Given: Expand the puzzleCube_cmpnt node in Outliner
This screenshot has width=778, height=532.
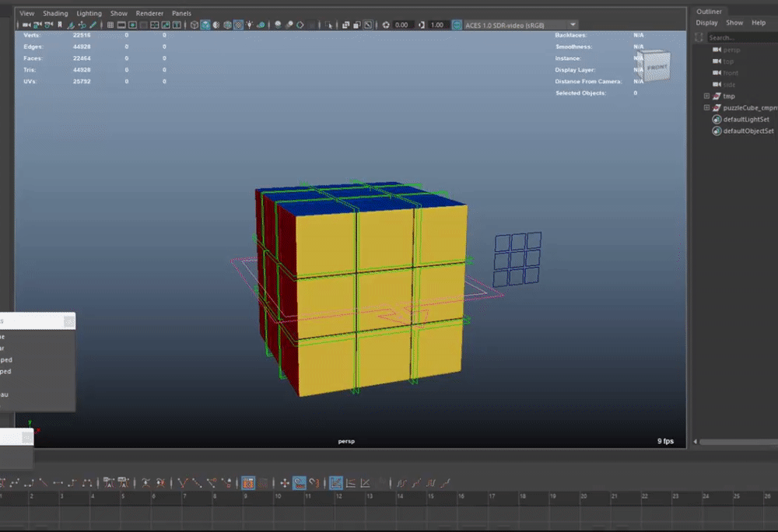Looking at the screenshot, I should (x=706, y=107).
